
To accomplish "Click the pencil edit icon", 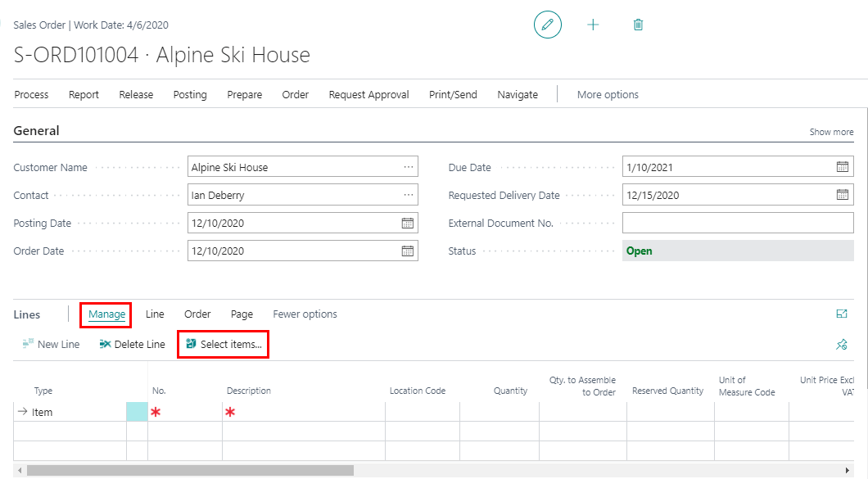I will click(x=548, y=25).
